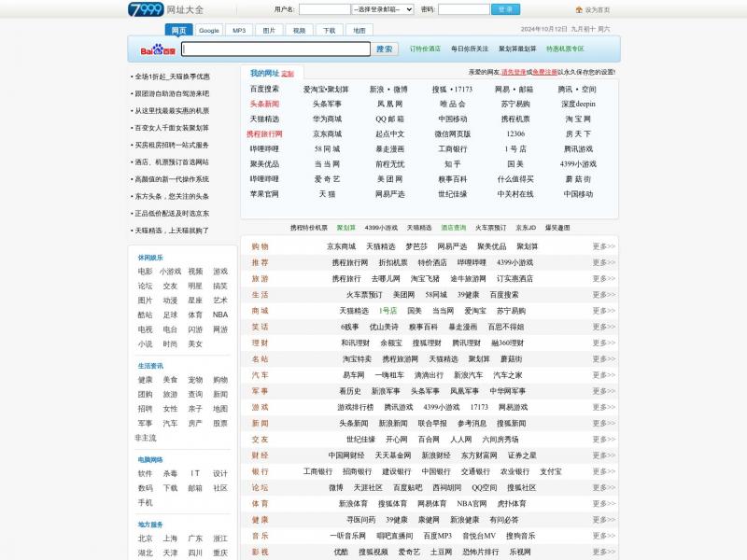
Task: Open the 选择登录邮箱 dropdown
Action: [x=383, y=9]
